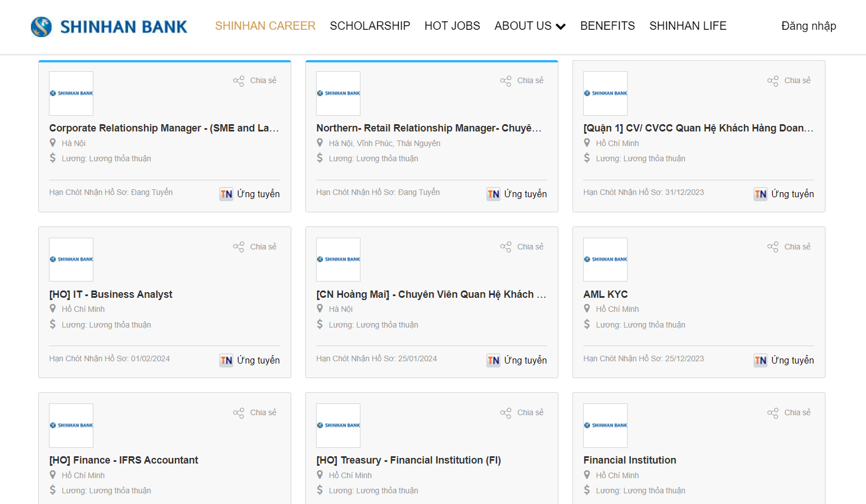Select deadline text '25/12/2023'
This screenshot has width=866, height=504.
click(x=684, y=358)
